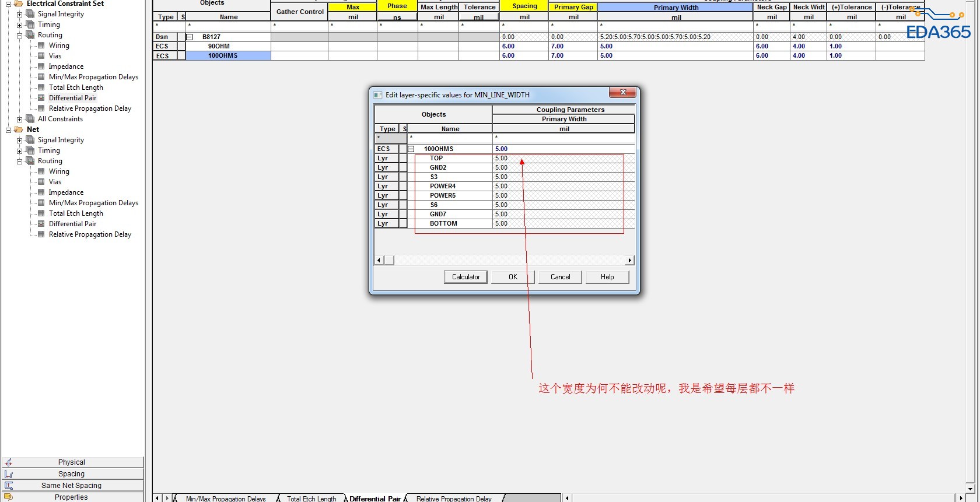Screen dimensions: 980x502
Task: Click the GND2 layer width value in dialog
Action: [563, 167]
